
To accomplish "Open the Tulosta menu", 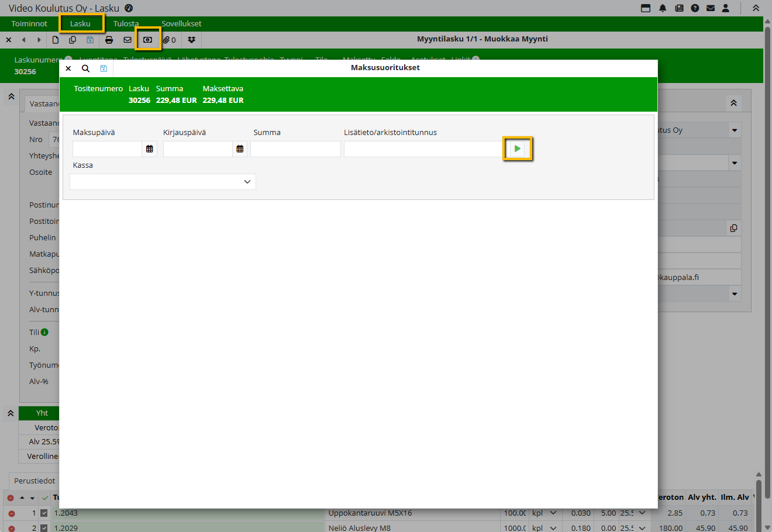I will [126, 23].
